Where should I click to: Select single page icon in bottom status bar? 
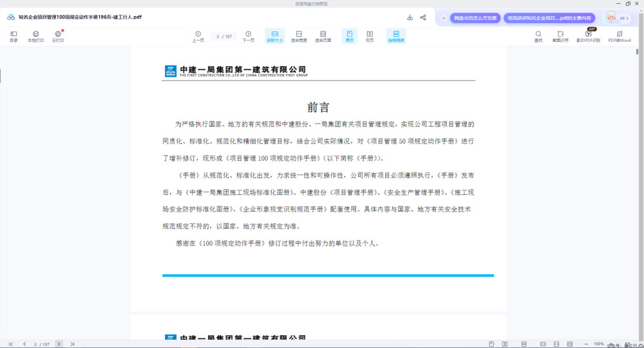pos(491,344)
